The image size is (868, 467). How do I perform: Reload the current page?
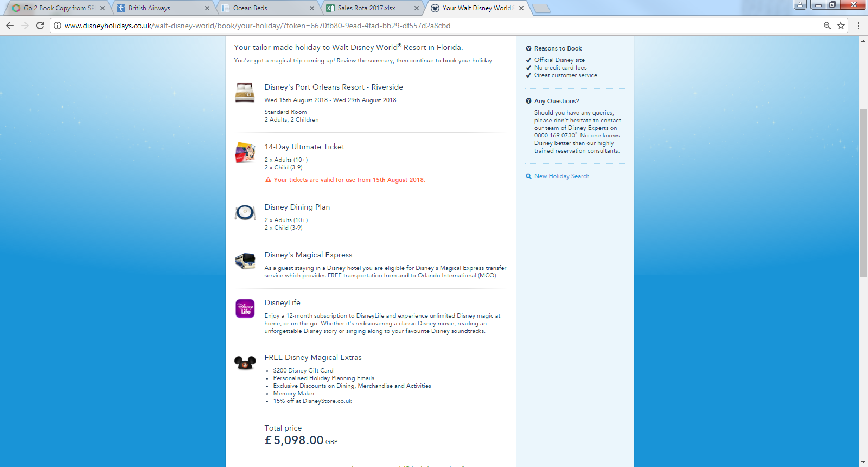pos(40,26)
